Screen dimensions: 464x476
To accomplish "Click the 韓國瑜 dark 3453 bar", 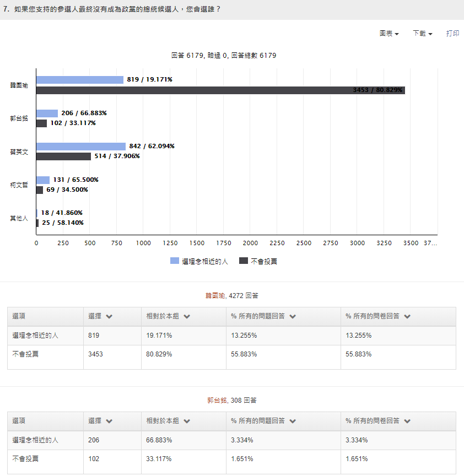I will (x=220, y=90).
